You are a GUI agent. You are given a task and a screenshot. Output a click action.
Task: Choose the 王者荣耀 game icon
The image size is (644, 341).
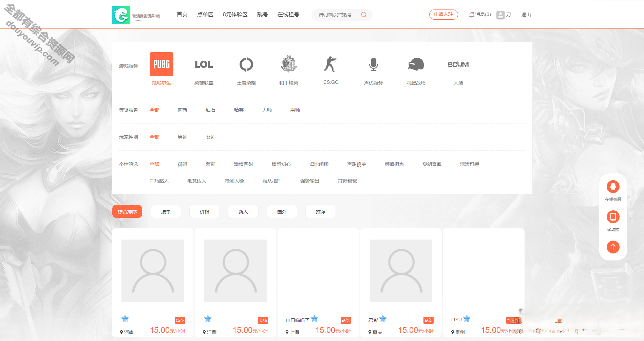click(246, 64)
